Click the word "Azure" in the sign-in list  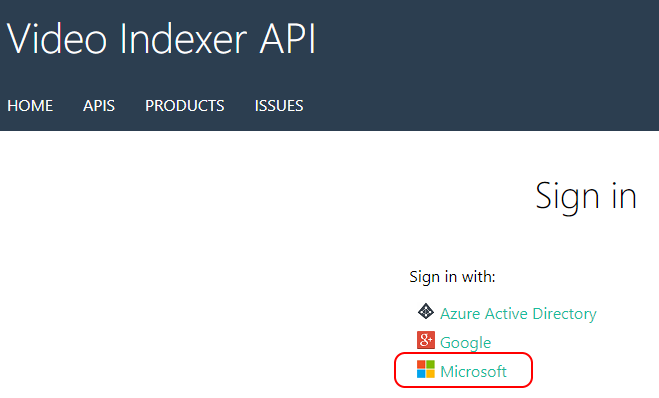click(460, 314)
